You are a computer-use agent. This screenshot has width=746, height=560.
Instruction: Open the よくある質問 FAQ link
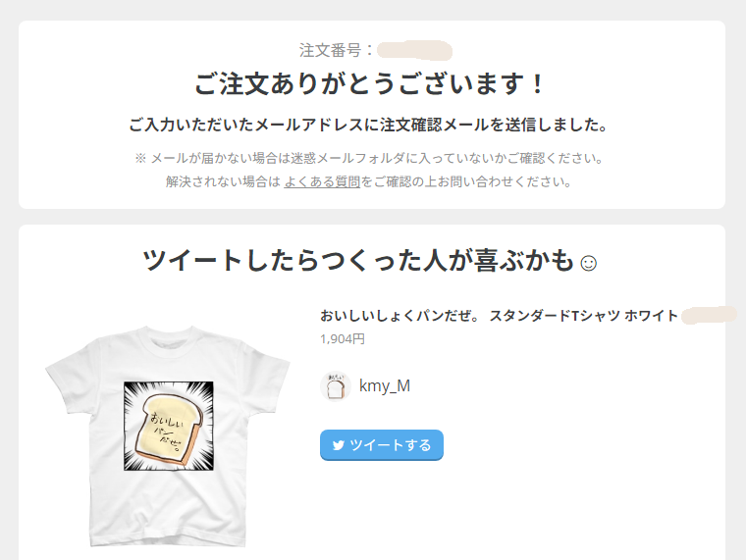point(322,181)
